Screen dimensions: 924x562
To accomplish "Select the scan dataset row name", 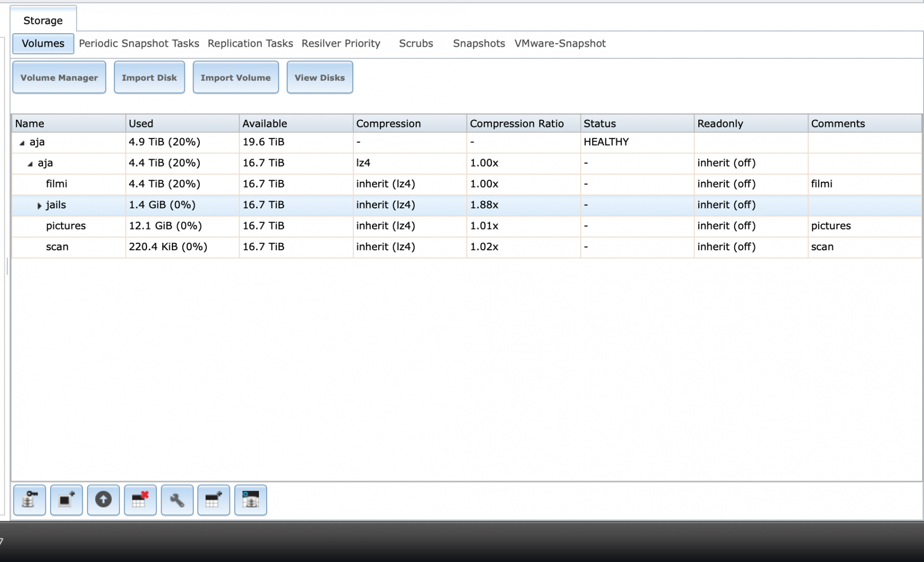I will [x=57, y=247].
